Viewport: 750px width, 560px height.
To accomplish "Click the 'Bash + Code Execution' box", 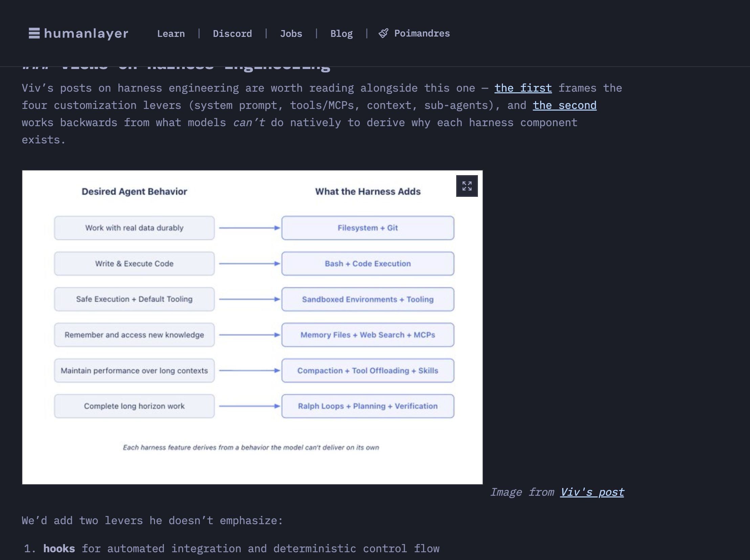I will (368, 263).
